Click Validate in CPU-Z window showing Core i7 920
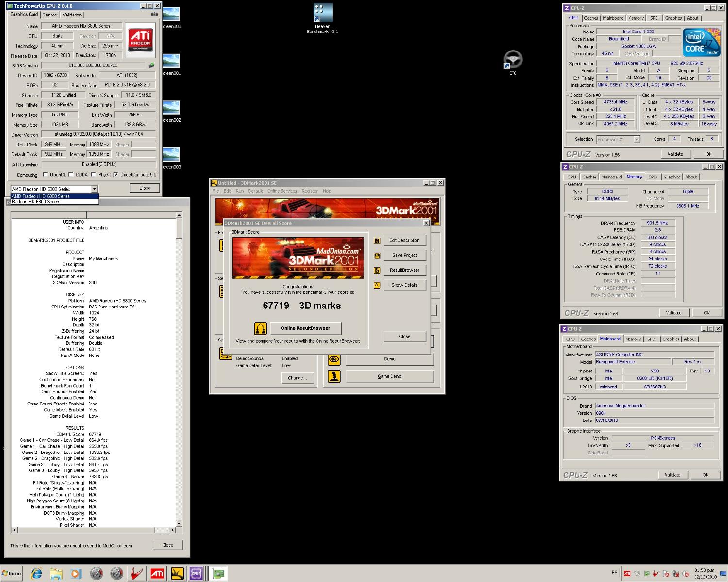 675,154
